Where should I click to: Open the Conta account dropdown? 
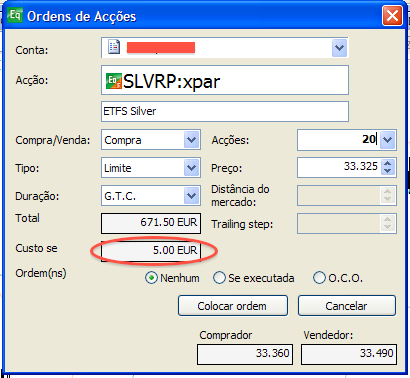pyautogui.click(x=339, y=48)
